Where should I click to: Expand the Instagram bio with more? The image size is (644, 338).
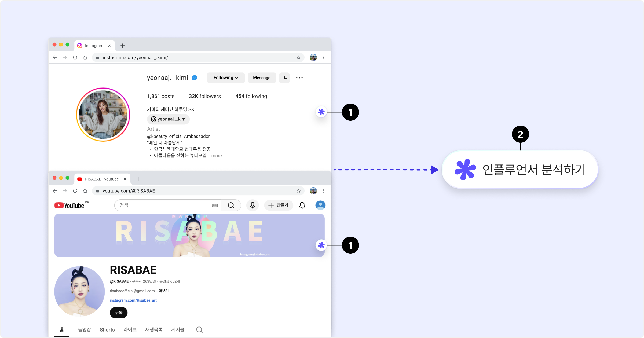point(215,156)
